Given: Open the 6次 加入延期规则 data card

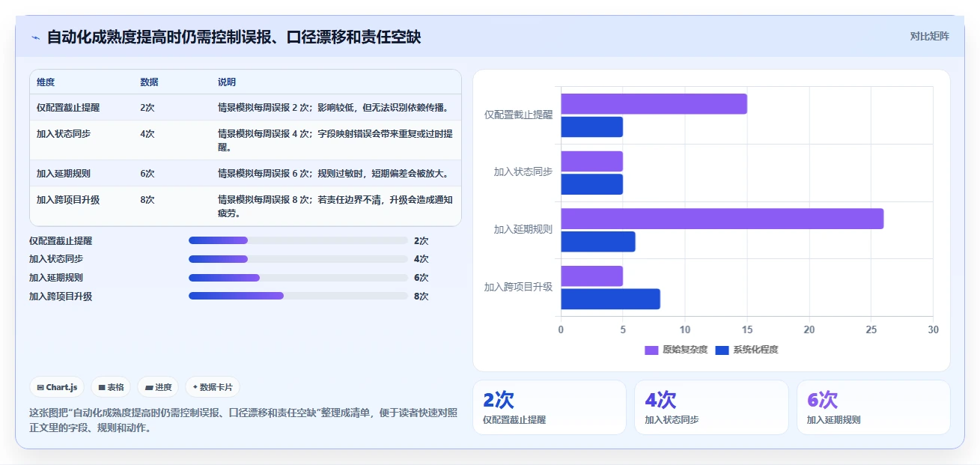Looking at the screenshot, I should click(873, 407).
